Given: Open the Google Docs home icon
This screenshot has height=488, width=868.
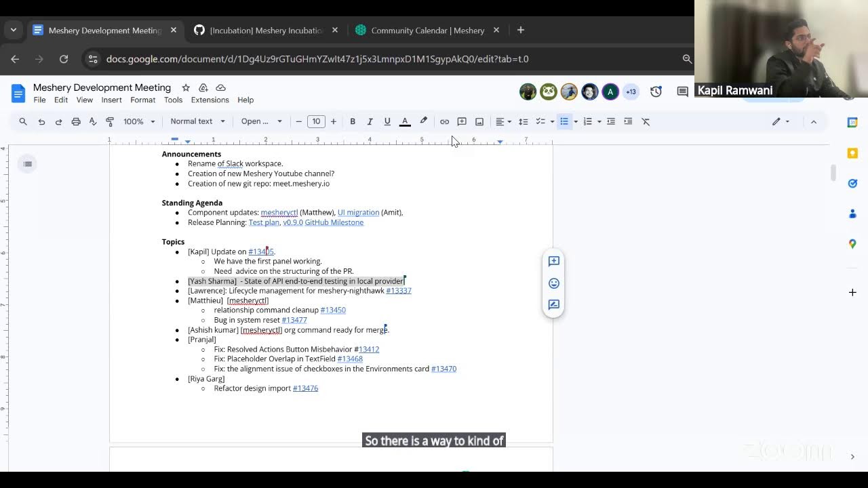Looking at the screenshot, I should tap(18, 93).
